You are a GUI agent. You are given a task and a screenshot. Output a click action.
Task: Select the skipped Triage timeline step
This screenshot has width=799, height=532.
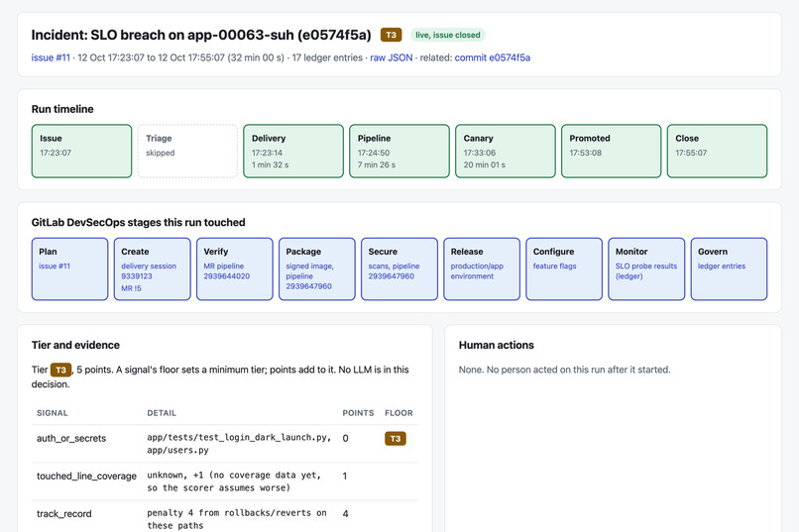pyautogui.click(x=187, y=152)
